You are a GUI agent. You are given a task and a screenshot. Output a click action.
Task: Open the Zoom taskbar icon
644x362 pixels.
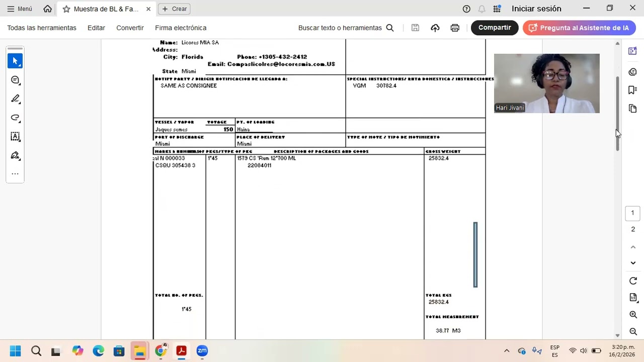pyautogui.click(x=202, y=351)
